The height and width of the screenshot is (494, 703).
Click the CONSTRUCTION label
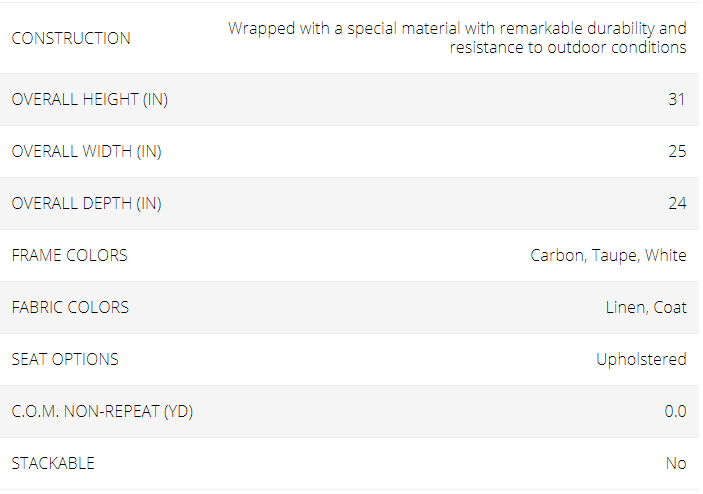click(71, 39)
